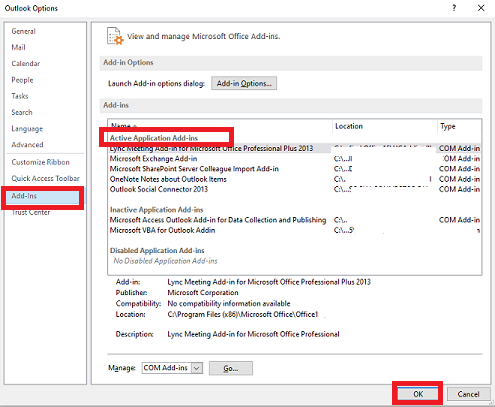Open the Advanced options page
Screen dimensions: 495x407
[27, 145]
